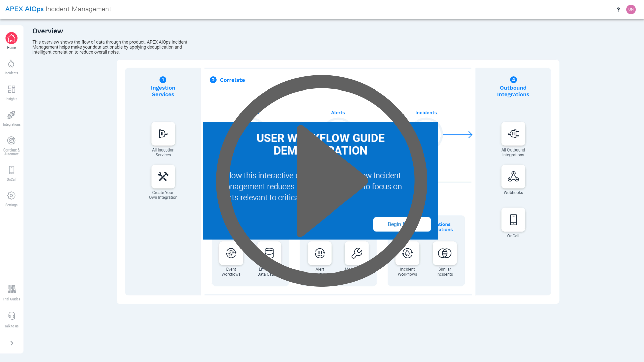Select the Correlate & Automate sidebar item

(12, 145)
